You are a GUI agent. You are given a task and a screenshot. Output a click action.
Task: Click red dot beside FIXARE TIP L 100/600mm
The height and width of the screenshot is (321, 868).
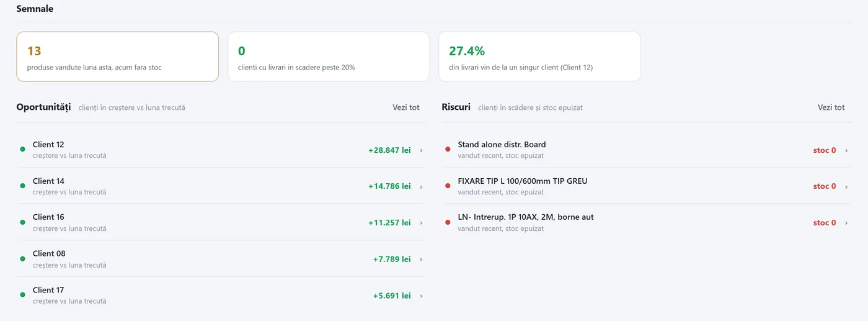448,186
